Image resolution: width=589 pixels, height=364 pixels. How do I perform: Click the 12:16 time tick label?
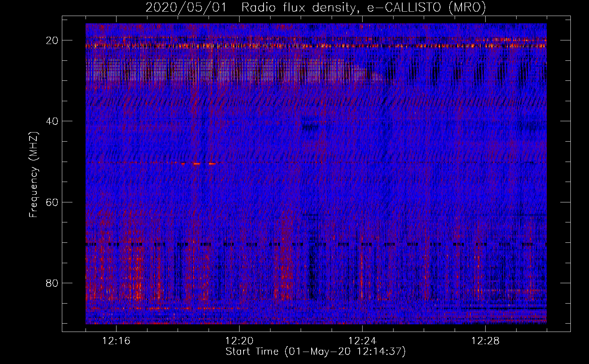[116, 341]
